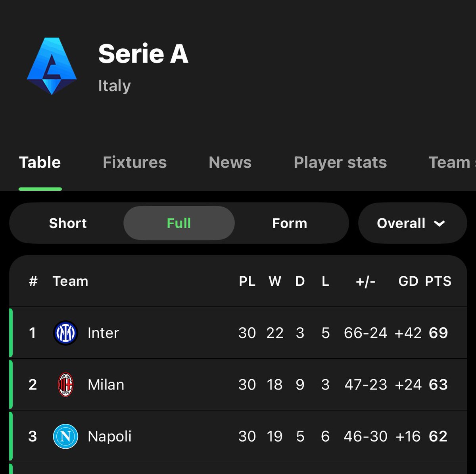The image size is (476, 474).
Task: Open the Player stats tab
Action: pyautogui.click(x=340, y=162)
